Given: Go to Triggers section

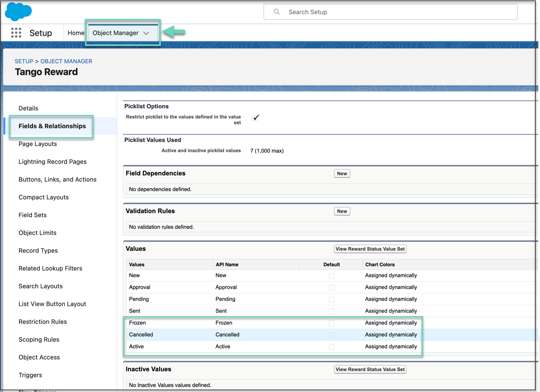Looking at the screenshot, I should click(x=30, y=375).
